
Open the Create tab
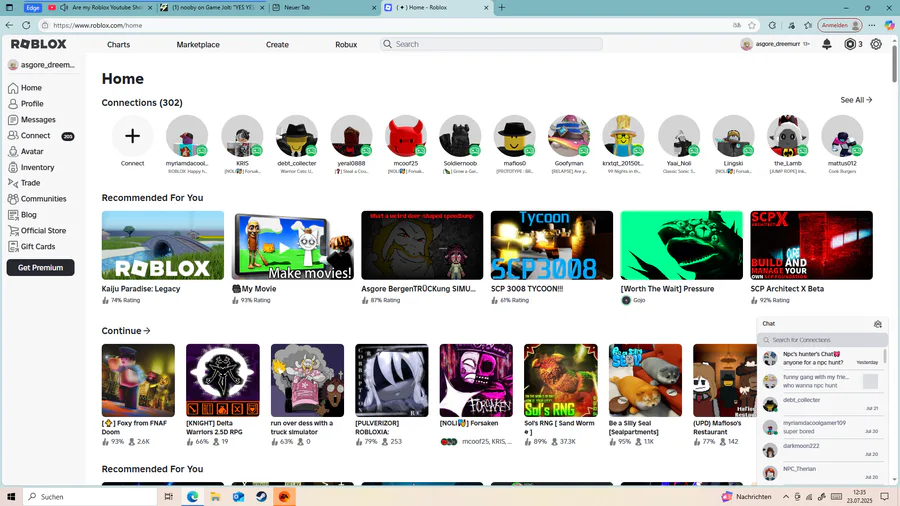277,45
